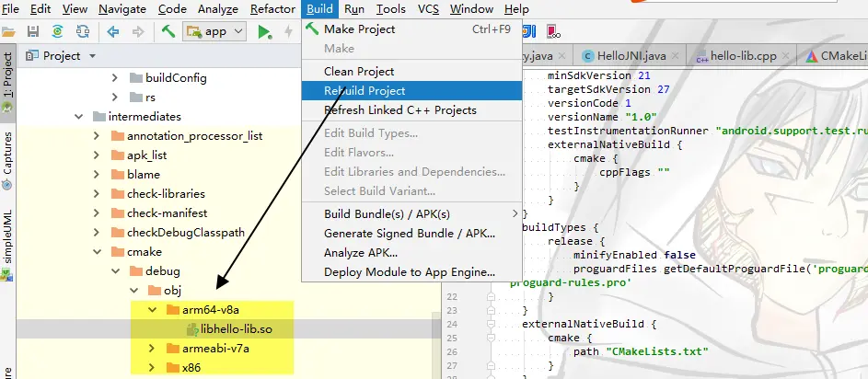
Task: Expand the check-libraries folder
Action: click(x=97, y=194)
